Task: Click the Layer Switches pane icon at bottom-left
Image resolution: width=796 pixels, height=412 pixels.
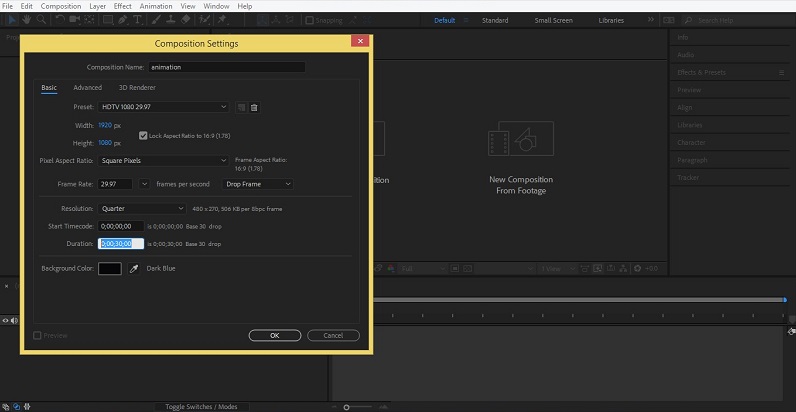Action: click(7, 406)
